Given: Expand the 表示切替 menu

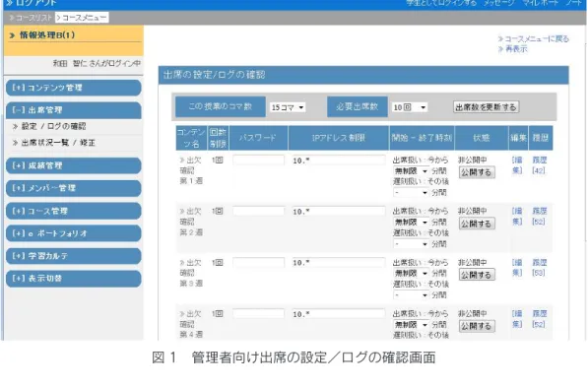Looking at the screenshot, I should pyautogui.click(x=74, y=279).
